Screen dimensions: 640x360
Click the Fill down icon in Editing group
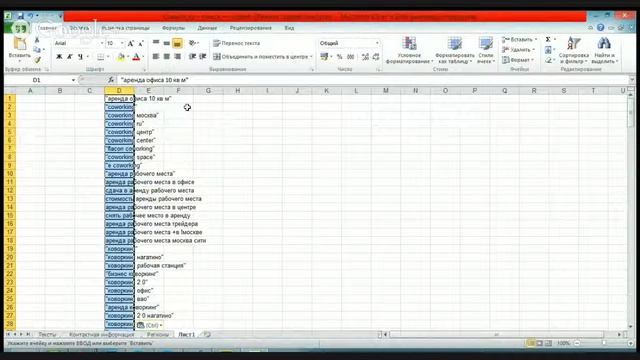(x=548, y=50)
